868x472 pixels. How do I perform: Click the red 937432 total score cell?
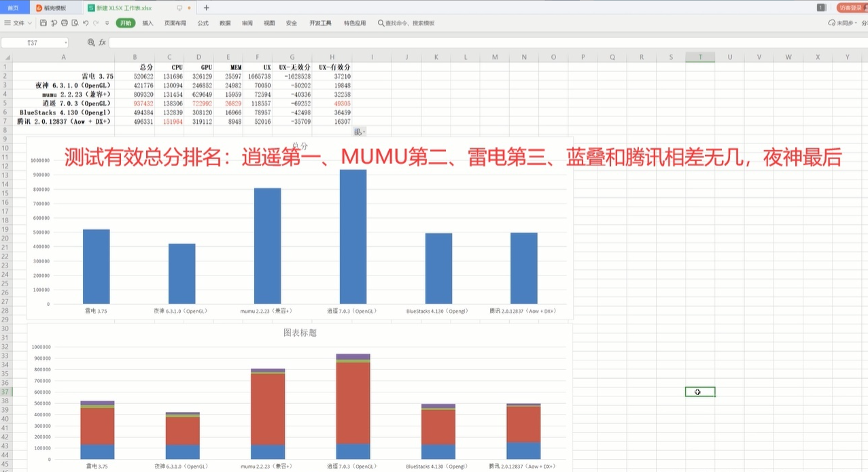pyautogui.click(x=135, y=103)
